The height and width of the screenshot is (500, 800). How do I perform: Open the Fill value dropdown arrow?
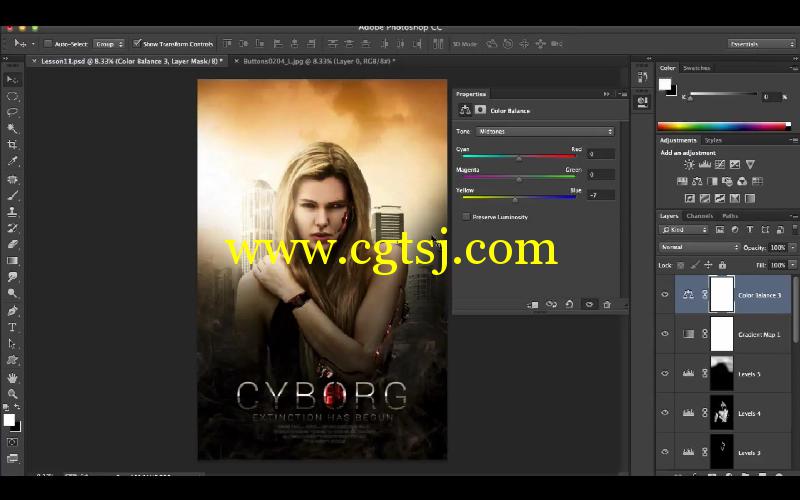(792, 265)
